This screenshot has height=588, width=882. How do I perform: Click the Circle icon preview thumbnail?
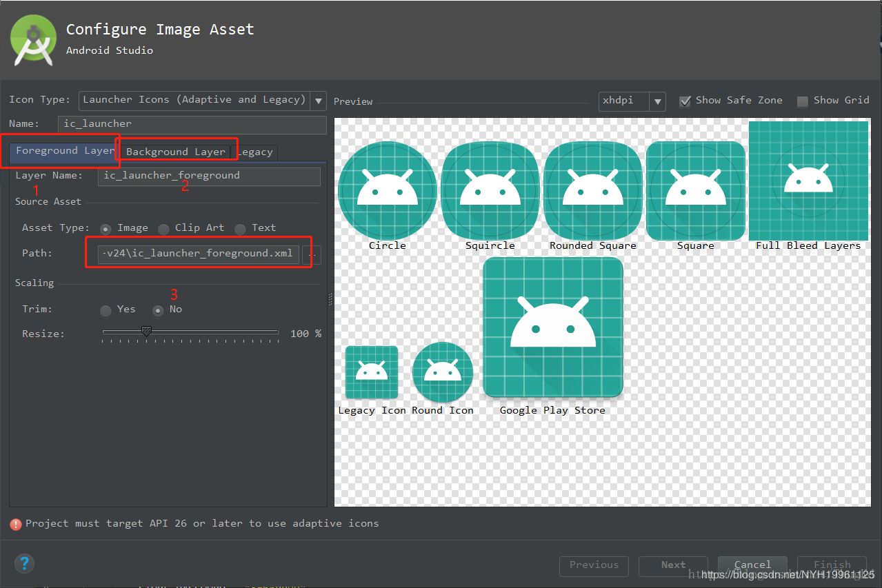tap(387, 189)
